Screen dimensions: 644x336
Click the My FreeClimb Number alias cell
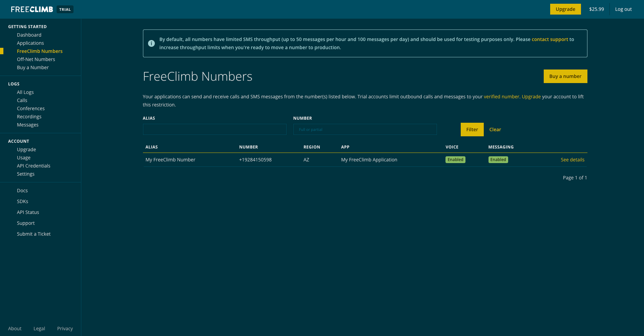tap(170, 160)
